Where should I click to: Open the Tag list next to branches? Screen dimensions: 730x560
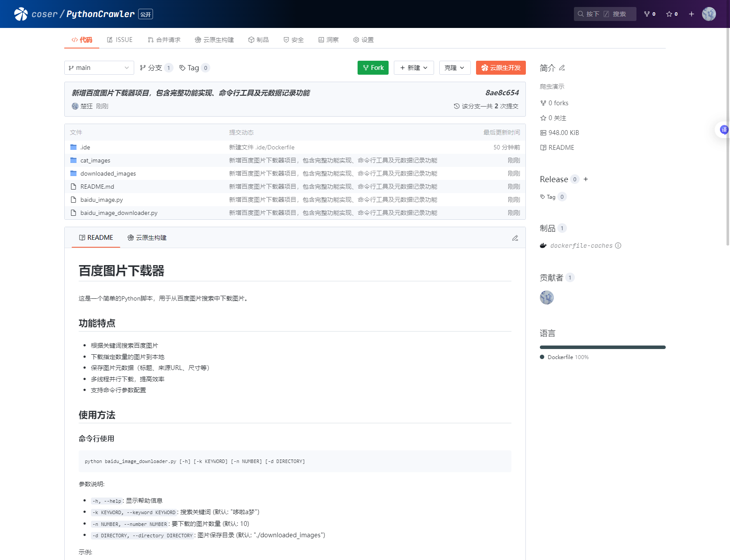(x=195, y=68)
